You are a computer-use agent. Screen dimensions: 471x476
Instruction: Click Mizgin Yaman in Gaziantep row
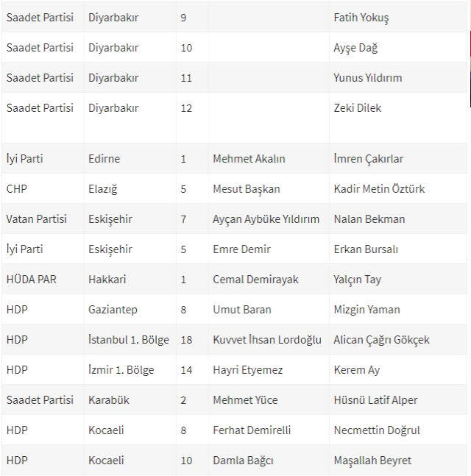pos(366,310)
